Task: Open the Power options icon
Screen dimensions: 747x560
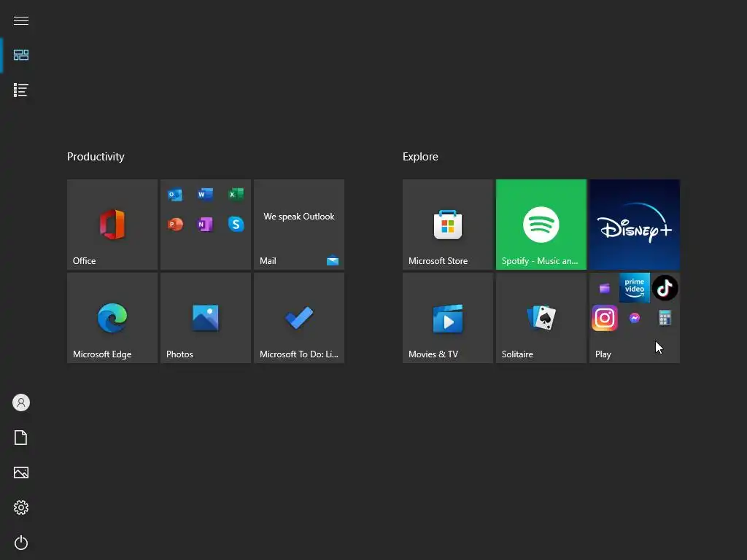Action: (21, 542)
